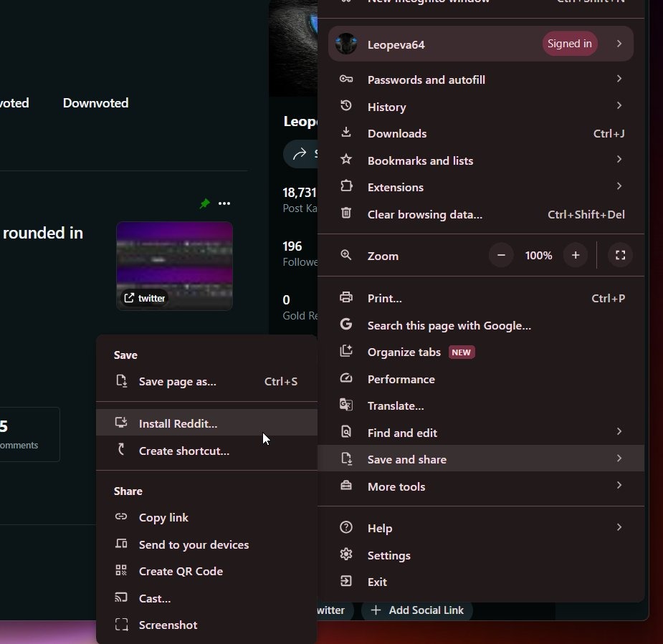Open the post's three-dot options menu
The height and width of the screenshot is (644, 663).
coord(224,203)
